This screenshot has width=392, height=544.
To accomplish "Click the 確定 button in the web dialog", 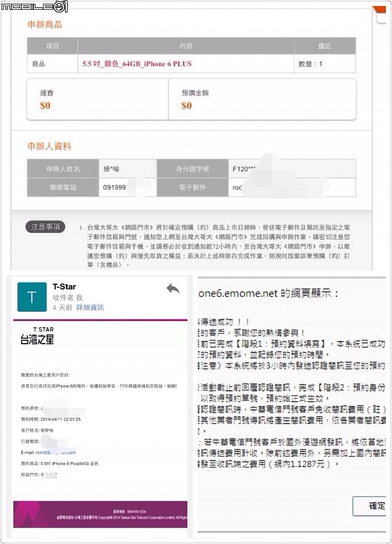I will coord(370,506).
